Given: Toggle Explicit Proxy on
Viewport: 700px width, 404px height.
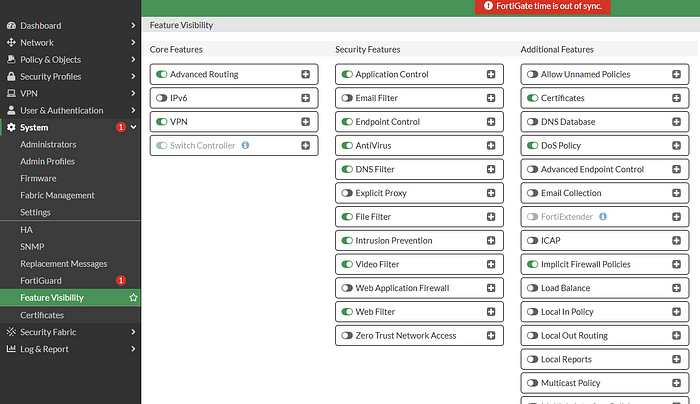Looking at the screenshot, I should pyautogui.click(x=347, y=193).
